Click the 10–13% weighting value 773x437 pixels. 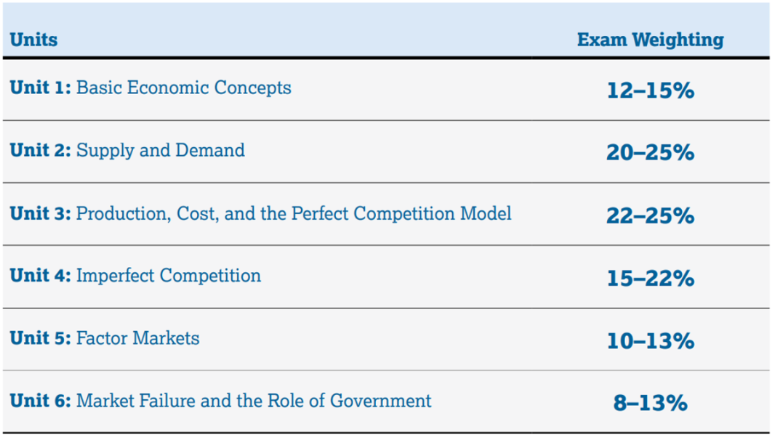tap(650, 341)
